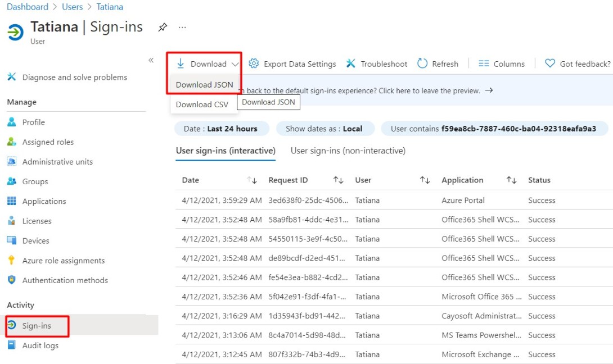Click the Export Data Settings label

point(300,63)
